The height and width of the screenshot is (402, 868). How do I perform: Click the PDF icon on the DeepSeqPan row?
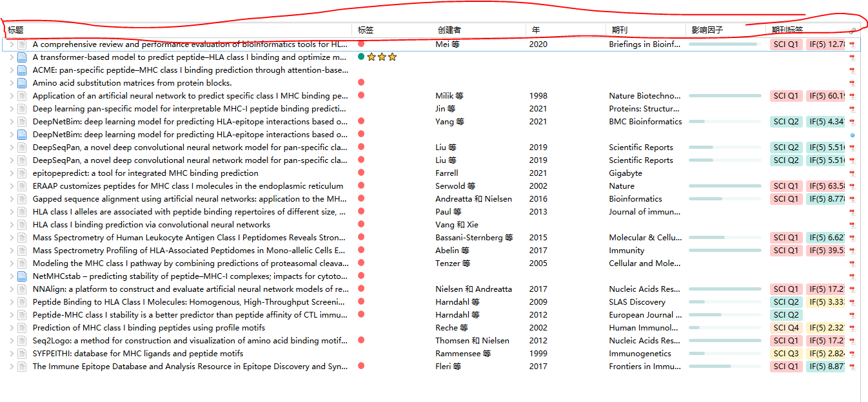tap(853, 147)
